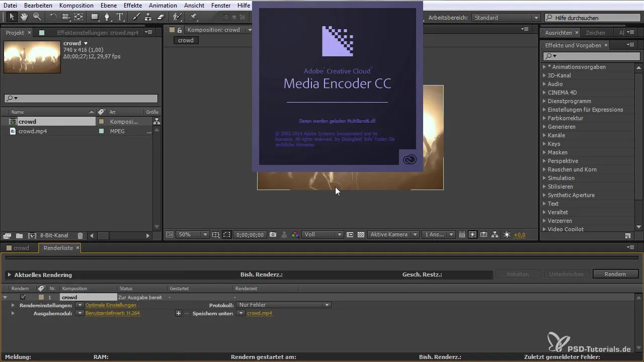Select the Roto Brush tool
The image size is (644, 362).
coord(177,17)
